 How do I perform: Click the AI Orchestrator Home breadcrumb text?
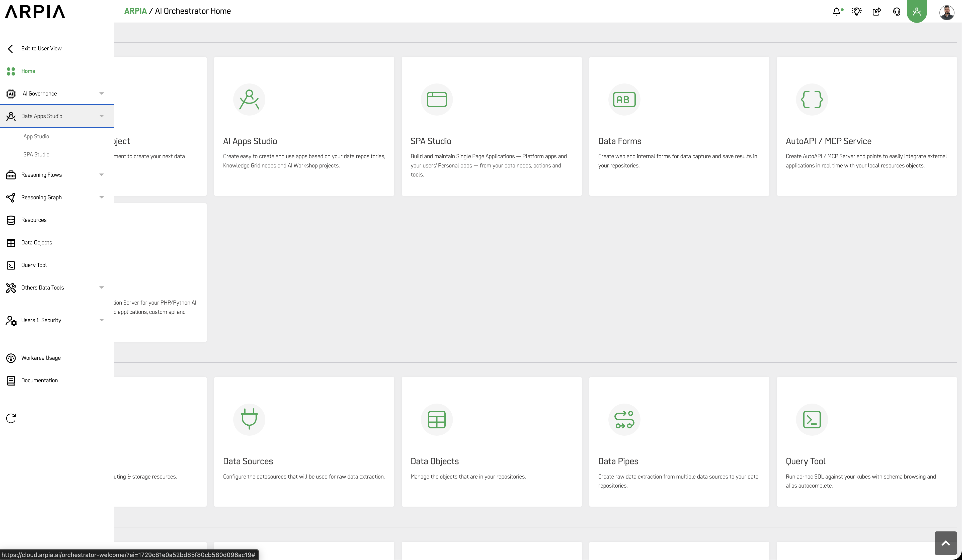[193, 11]
